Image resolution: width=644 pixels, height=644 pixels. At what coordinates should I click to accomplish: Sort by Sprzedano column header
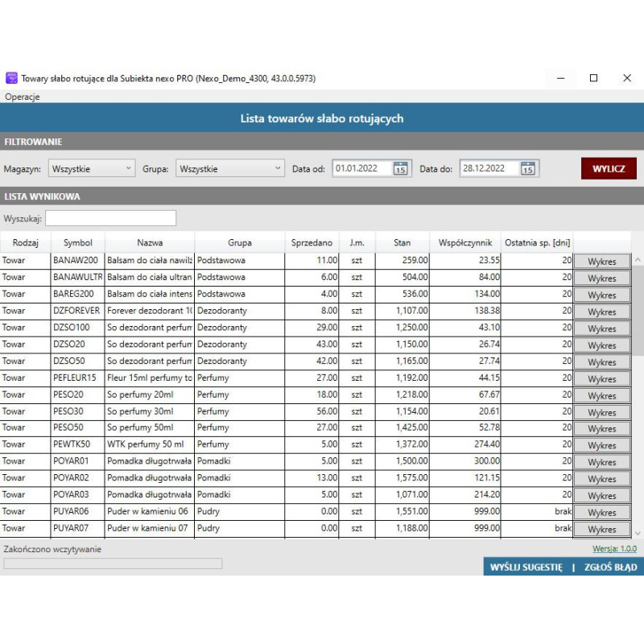click(x=312, y=242)
